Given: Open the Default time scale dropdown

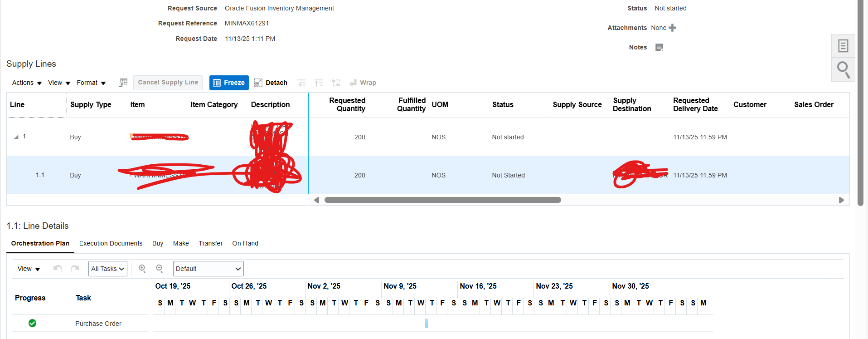Looking at the screenshot, I should [x=209, y=269].
